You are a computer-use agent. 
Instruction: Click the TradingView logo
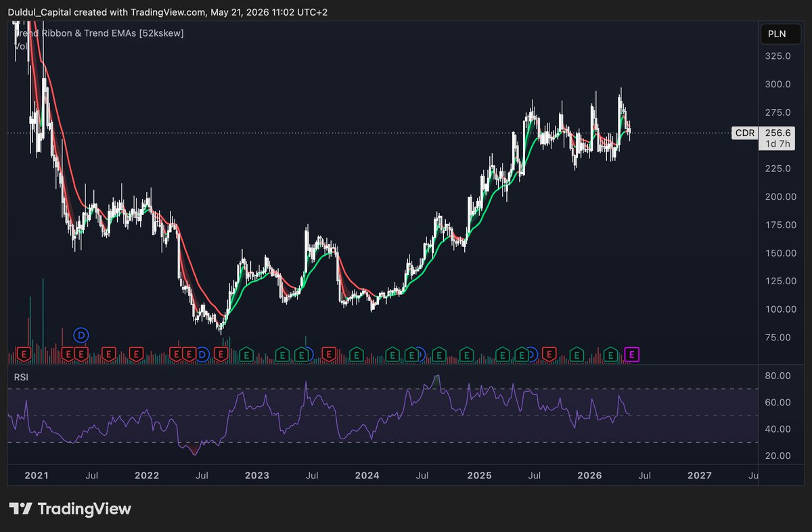click(70, 508)
